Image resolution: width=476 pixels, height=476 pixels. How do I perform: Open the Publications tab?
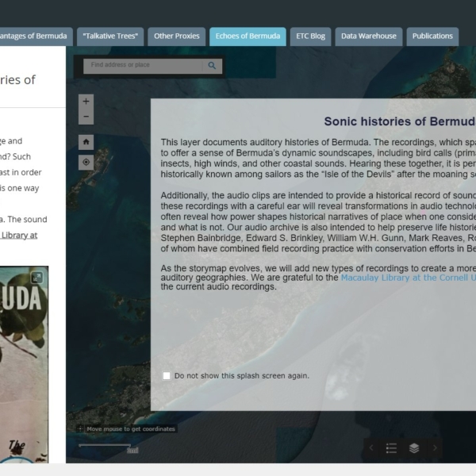click(x=432, y=36)
